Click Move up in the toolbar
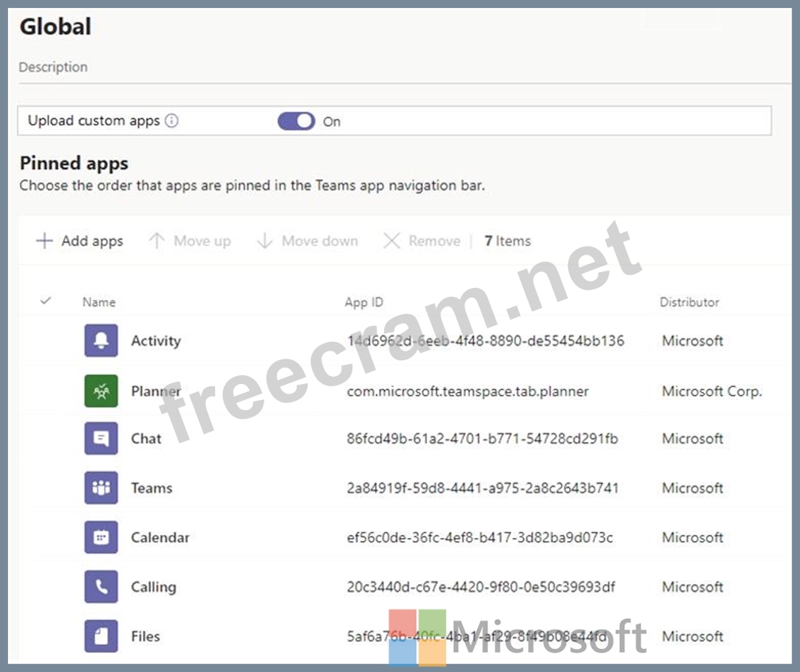This screenshot has height=672, width=800. [x=190, y=241]
